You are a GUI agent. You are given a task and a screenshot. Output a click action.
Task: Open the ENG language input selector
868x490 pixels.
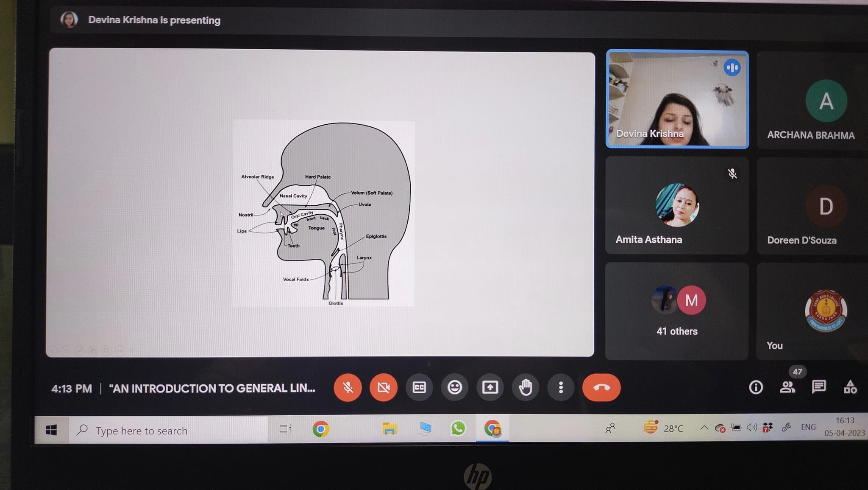pyautogui.click(x=808, y=427)
